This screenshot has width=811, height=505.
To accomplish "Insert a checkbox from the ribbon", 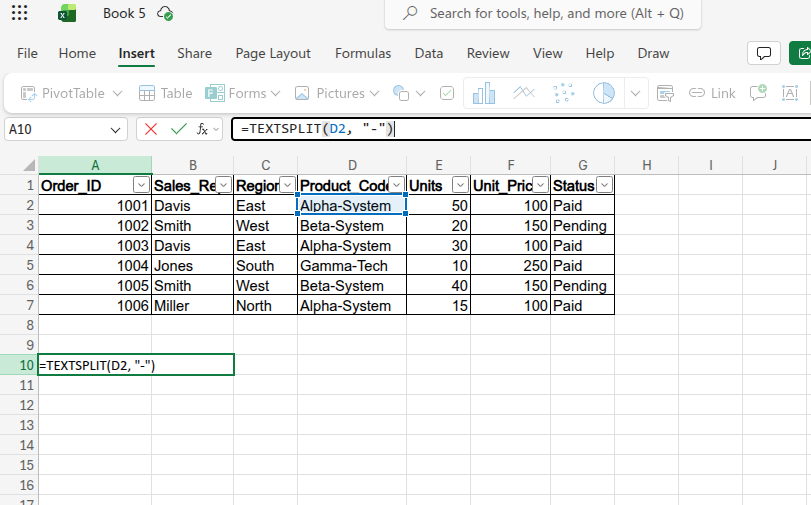I will [x=447, y=93].
